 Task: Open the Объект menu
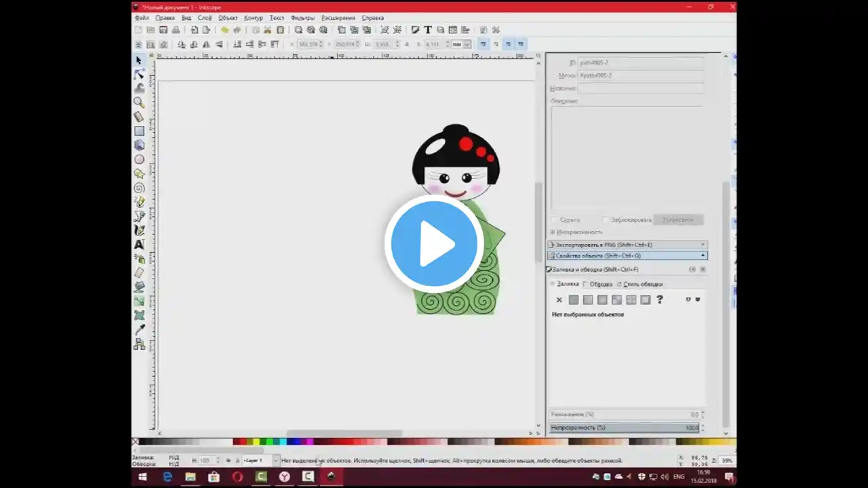228,18
